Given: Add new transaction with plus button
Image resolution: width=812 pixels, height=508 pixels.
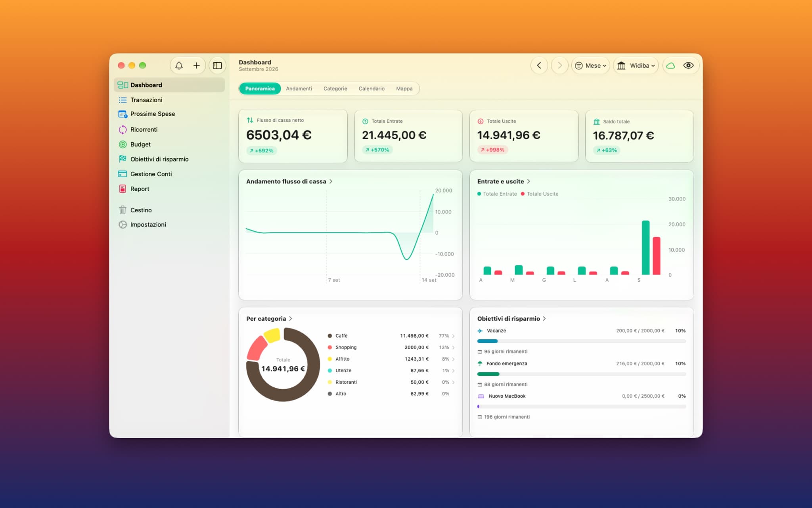Looking at the screenshot, I should coord(196,65).
